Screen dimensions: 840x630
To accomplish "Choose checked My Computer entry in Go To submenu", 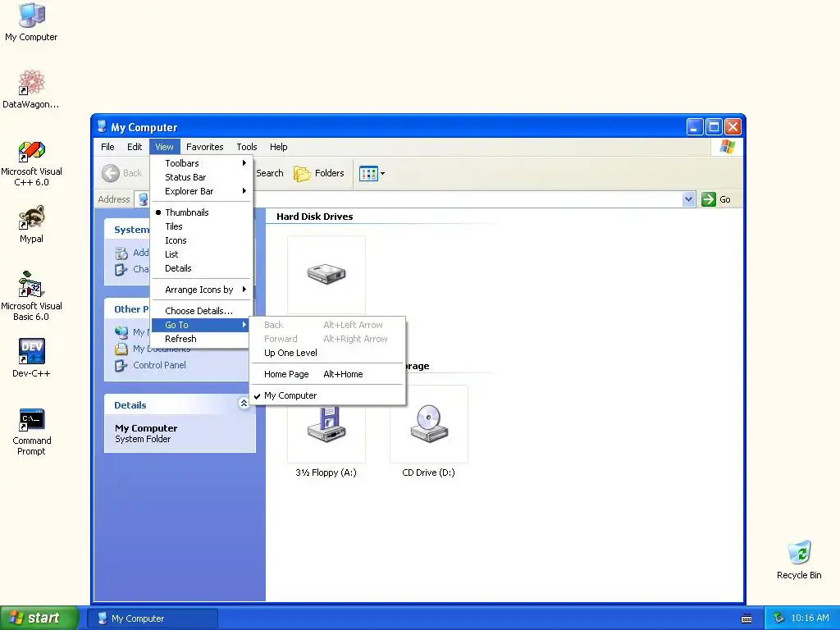I will [x=327, y=395].
